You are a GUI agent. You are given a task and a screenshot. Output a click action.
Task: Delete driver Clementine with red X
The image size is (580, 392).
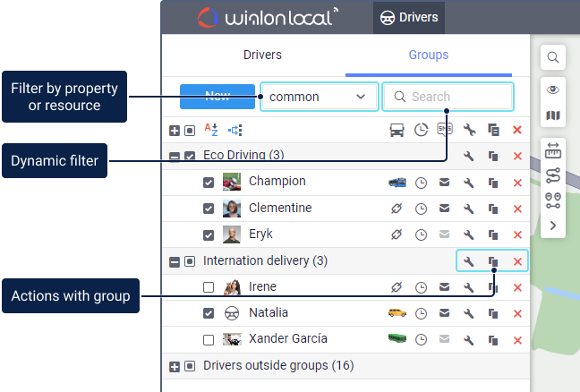(x=517, y=209)
